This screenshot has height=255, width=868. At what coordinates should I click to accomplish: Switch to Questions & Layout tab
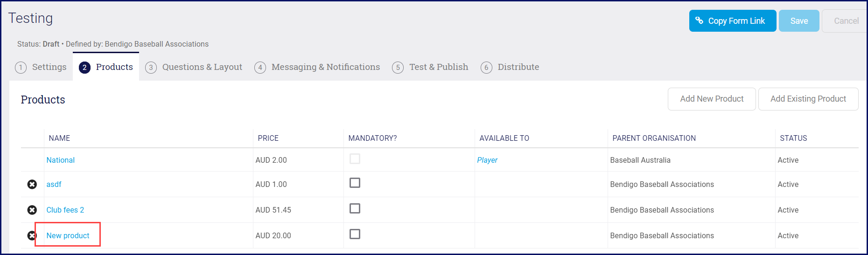tap(202, 67)
